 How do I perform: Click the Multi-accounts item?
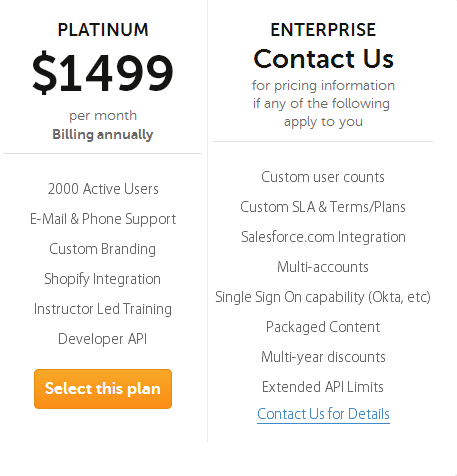click(x=323, y=267)
